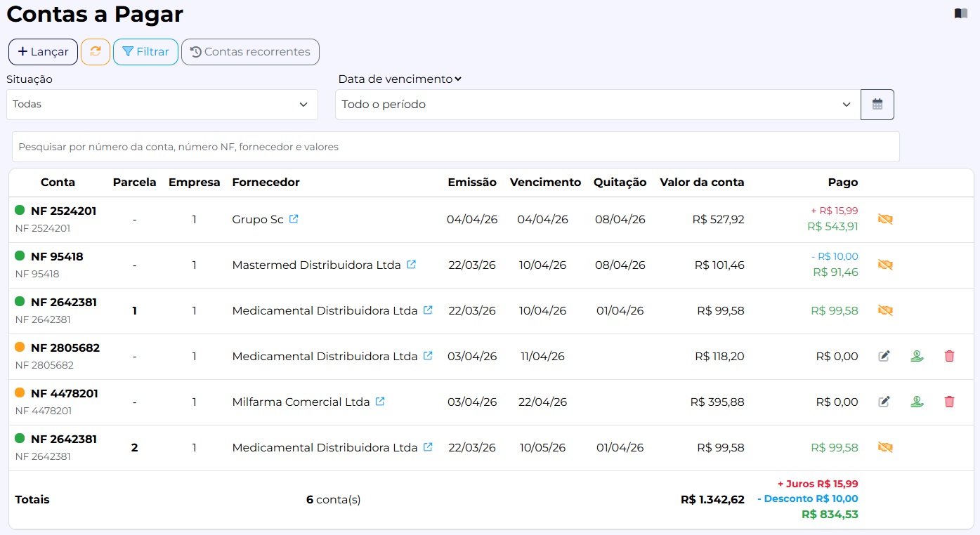Open external link for NF 2642381 parcela 1 supplier

pyautogui.click(x=428, y=310)
